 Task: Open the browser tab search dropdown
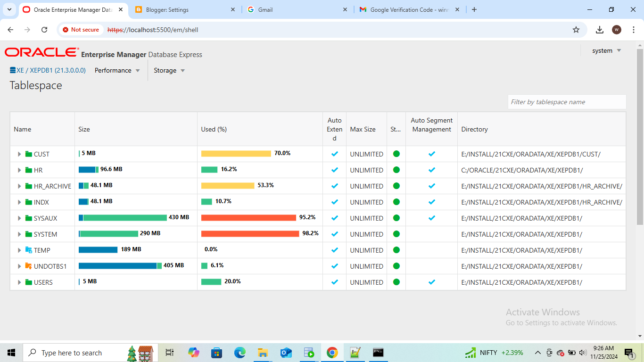9,9
